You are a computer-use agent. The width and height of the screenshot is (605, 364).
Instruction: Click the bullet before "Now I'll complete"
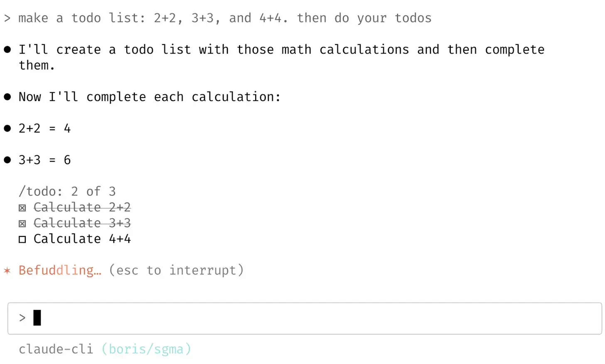7,97
